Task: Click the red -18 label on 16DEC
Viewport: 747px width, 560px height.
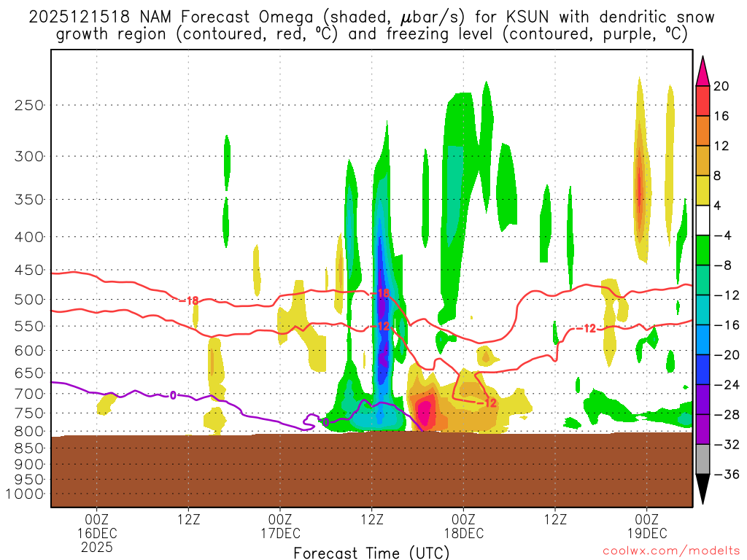Action: 189,301
